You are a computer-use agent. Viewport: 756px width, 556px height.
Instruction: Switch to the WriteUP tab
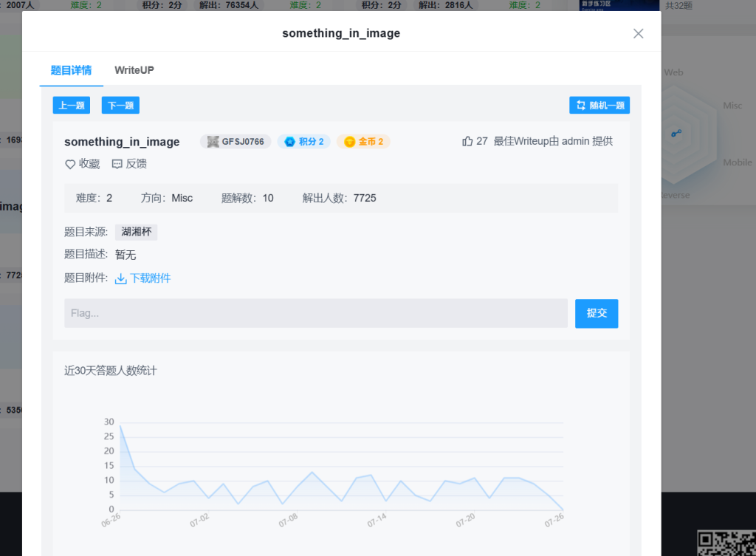[134, 70]
